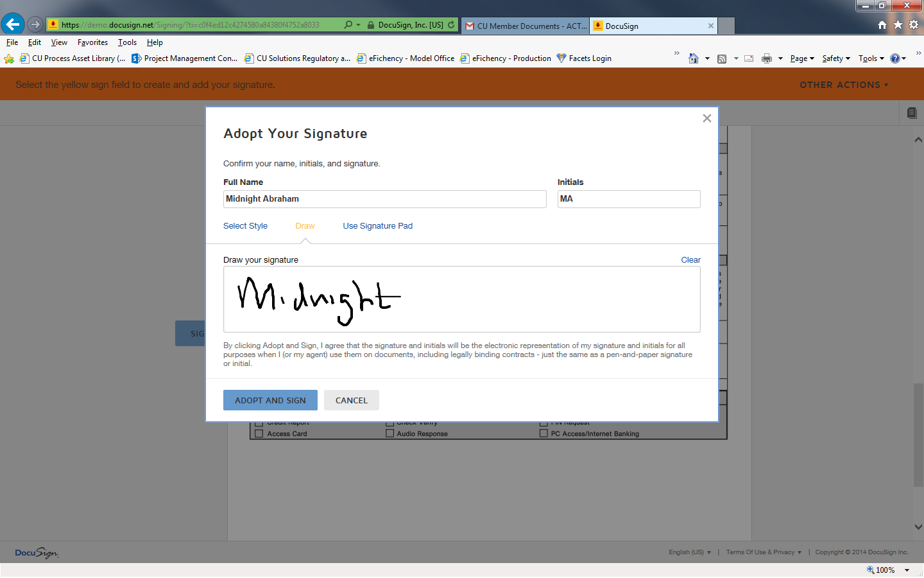Refresh the page with reload icon
The width and height of the screenshot is (924, 578).
coord(451,24)
